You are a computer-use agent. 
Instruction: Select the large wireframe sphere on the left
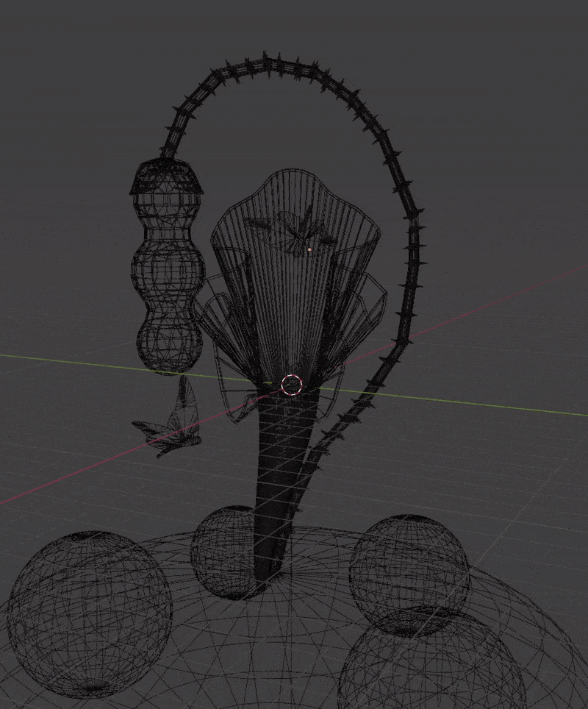pos(90,613)
